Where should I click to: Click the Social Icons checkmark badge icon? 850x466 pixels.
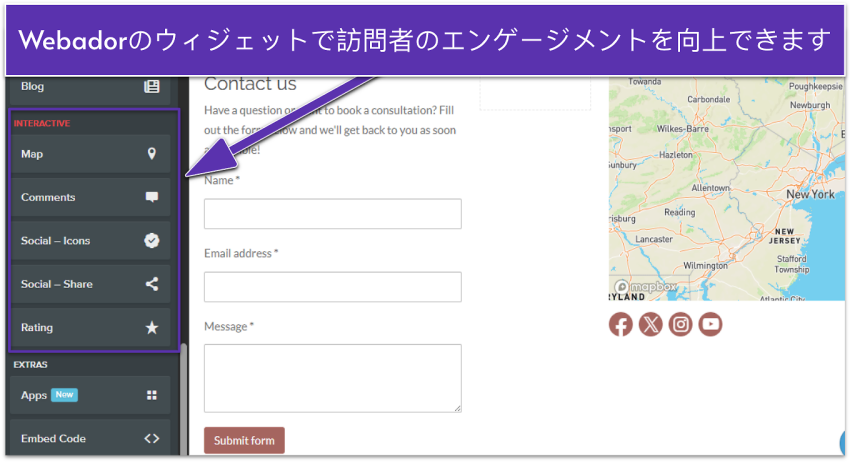pyautogui.click(x=152, y=241)
